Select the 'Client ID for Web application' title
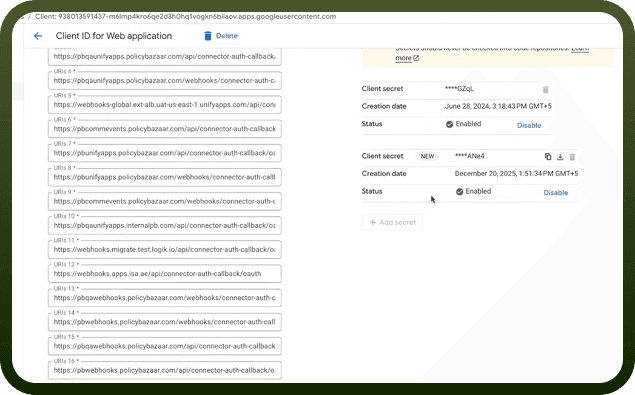Screen dimensions: 635x395 click(x=114, y=36)
